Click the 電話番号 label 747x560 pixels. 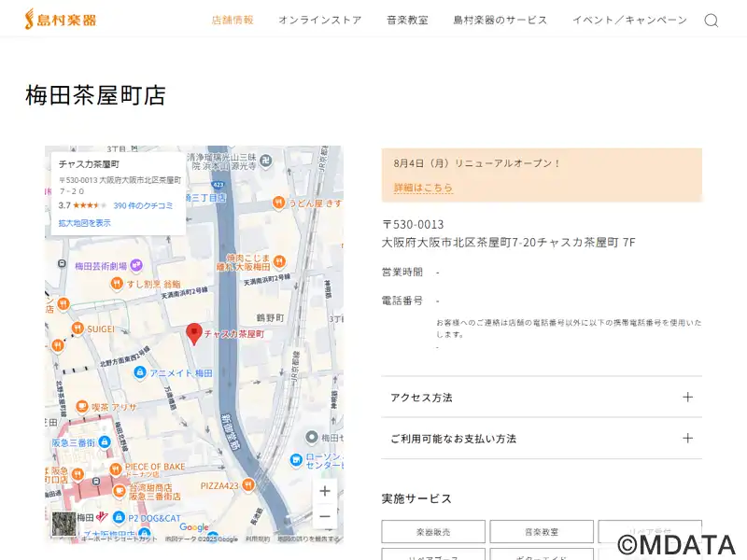(x=402, y=301)
